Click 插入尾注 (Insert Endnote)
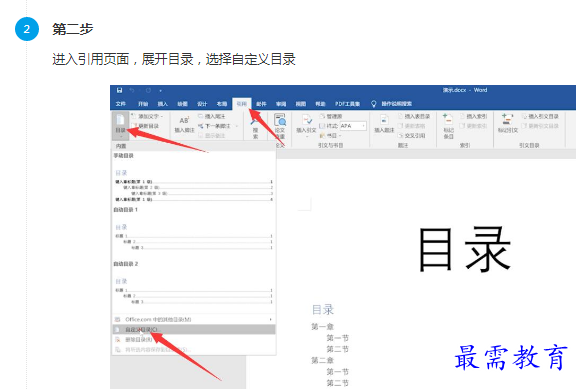The height and width of the screenshot is (389, 576). click(x=212, y=116)
